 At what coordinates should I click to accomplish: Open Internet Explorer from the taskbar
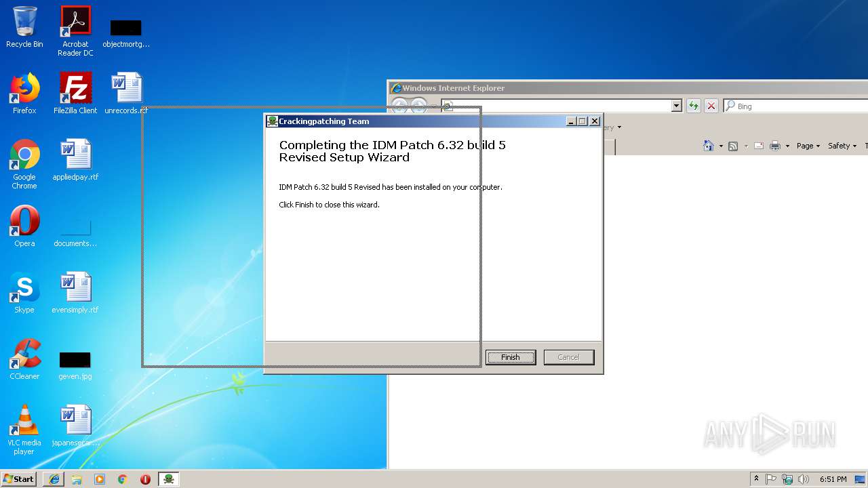pyautogui.click(x=54, y=479)
